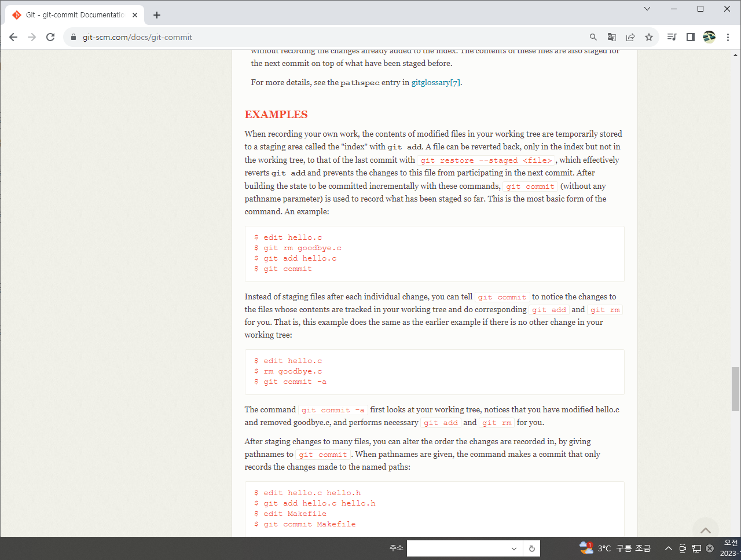Open Chrome profile avatar menu
Image resolution: width=741 pixels, height=560 pixels.
point(709,37)
